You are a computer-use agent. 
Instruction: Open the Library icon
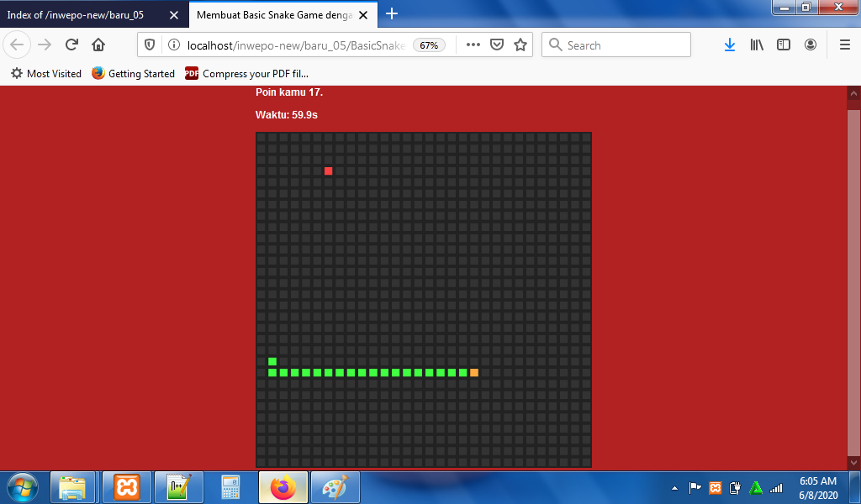757,45
